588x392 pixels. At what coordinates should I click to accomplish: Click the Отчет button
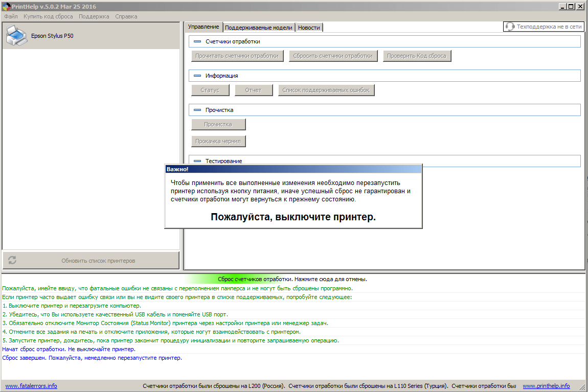pos(254,90)
